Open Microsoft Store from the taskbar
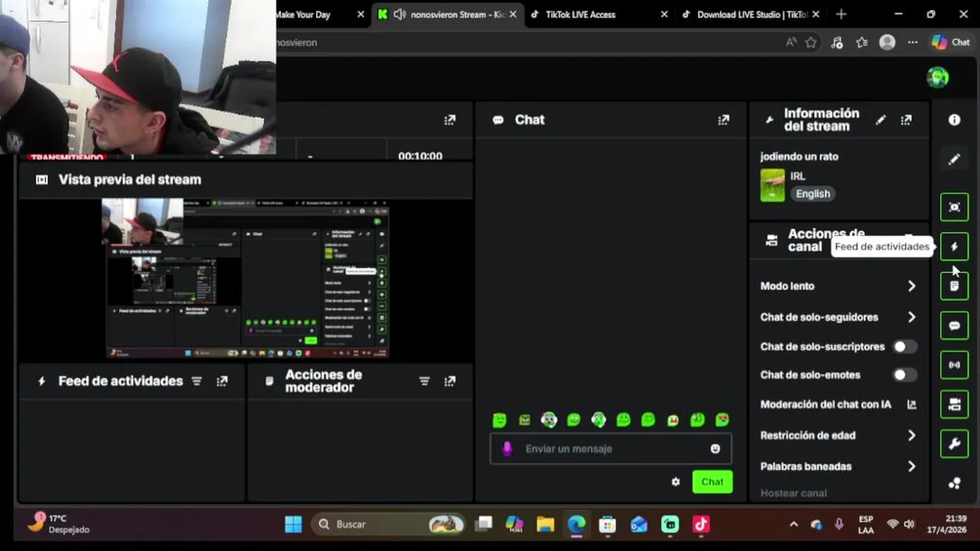 (607, 524)
